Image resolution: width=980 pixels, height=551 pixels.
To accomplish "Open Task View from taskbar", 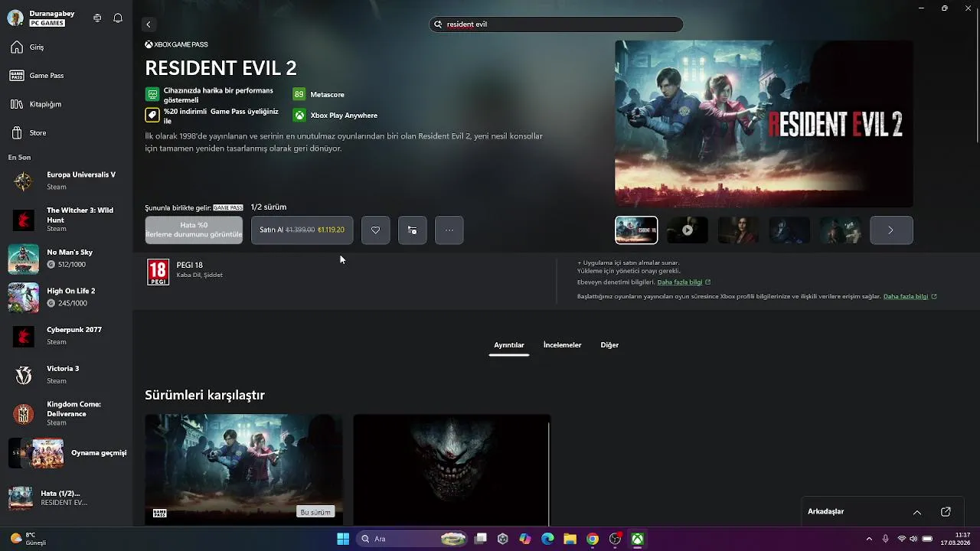I will click(481, 539).
